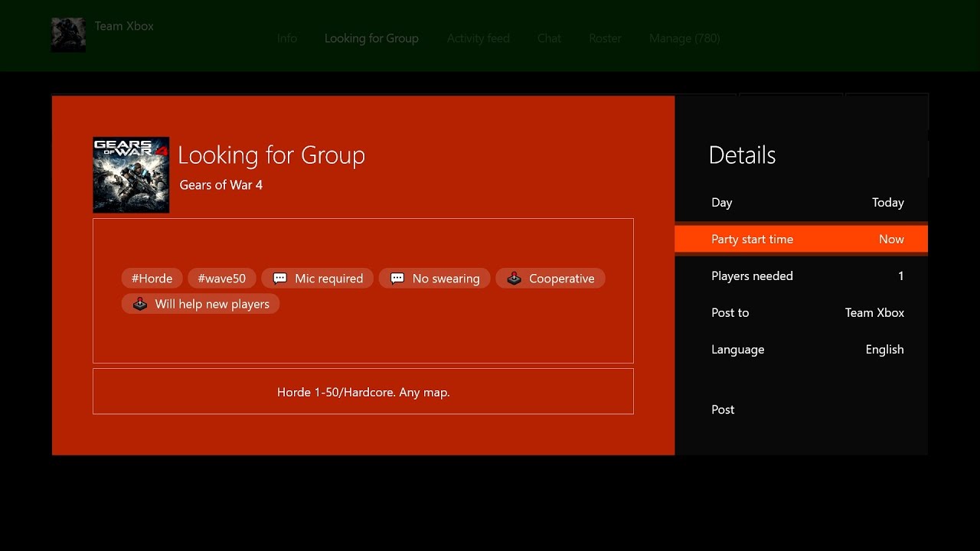Select the Team Xbox club name
980x551 pixels.
pos(124,26)
